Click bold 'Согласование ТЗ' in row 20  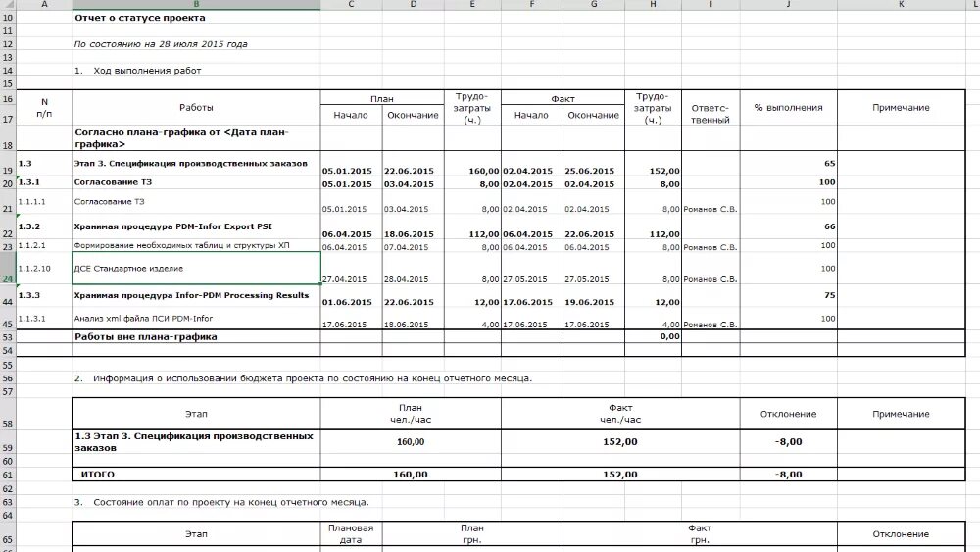point(113,182)
